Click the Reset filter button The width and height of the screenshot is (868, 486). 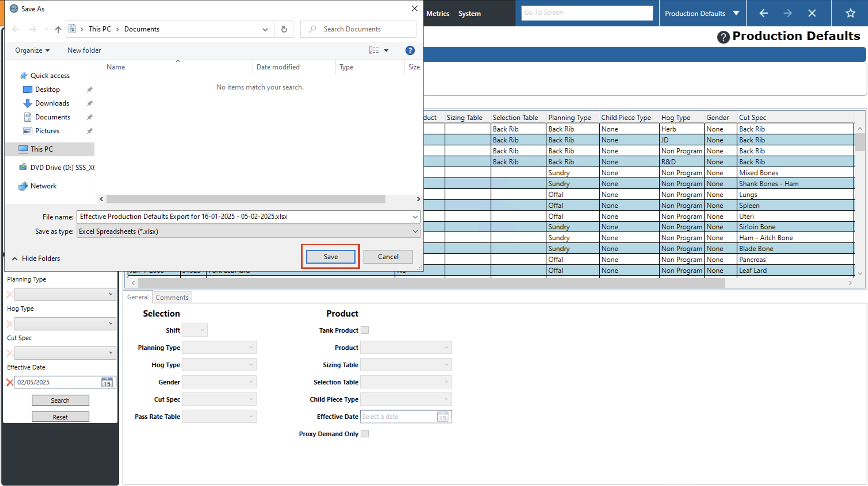pos(60,417)
